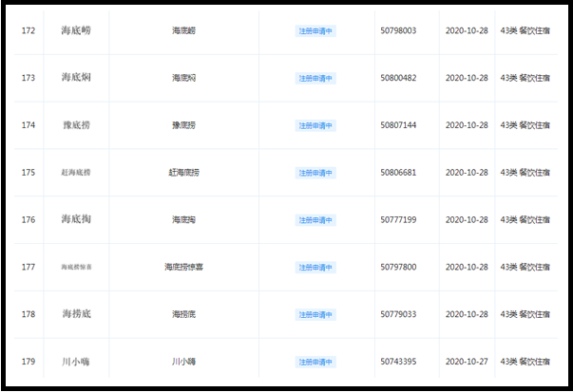Click the status badge for row 174

click(x=315, y=125)
